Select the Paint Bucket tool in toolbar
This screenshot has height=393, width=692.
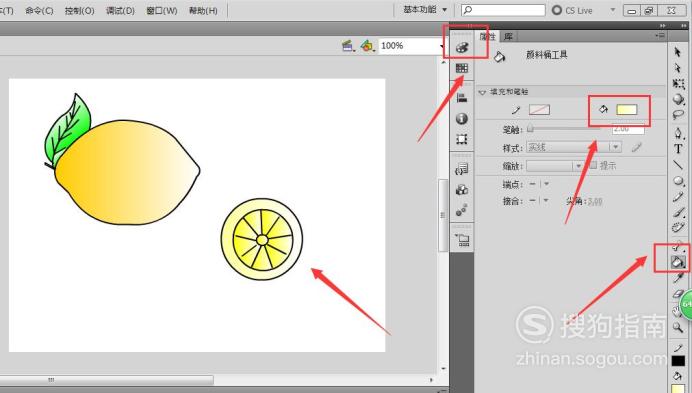click(678, 262)
